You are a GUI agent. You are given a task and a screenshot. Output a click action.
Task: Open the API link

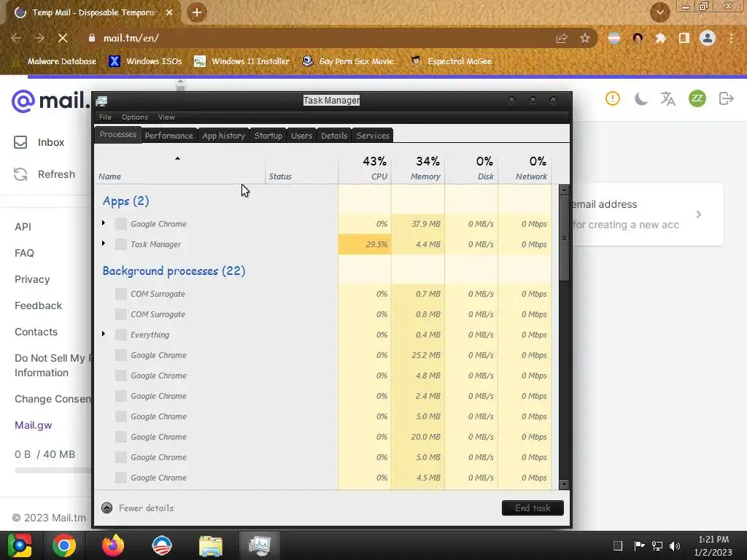click(x=23, y=227)
